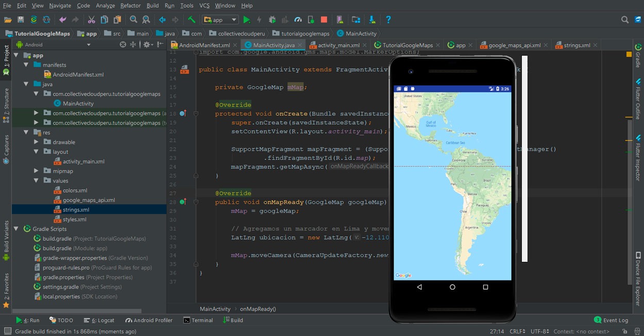This screenshot has width=644, height=336.
Task: Click 'src' in the breadcrumb bar
Action: (x=112, y=33)
